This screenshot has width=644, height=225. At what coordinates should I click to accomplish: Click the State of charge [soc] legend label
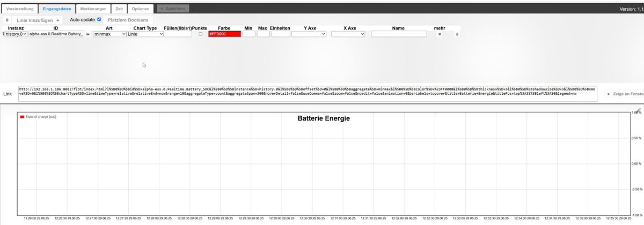pos(41,116)
